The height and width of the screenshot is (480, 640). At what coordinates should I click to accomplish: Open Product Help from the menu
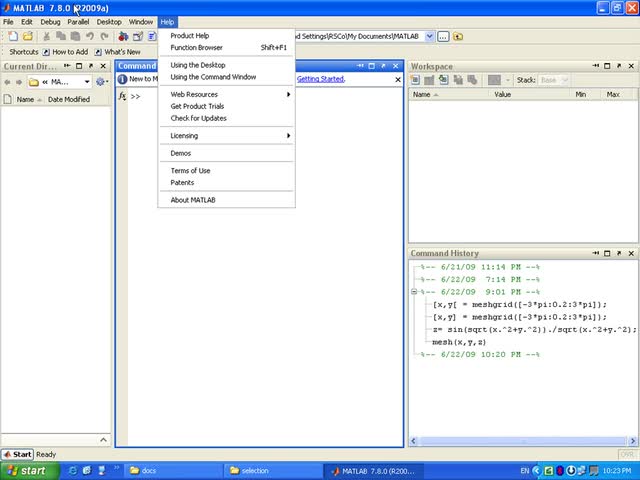(x=190, y=35)
